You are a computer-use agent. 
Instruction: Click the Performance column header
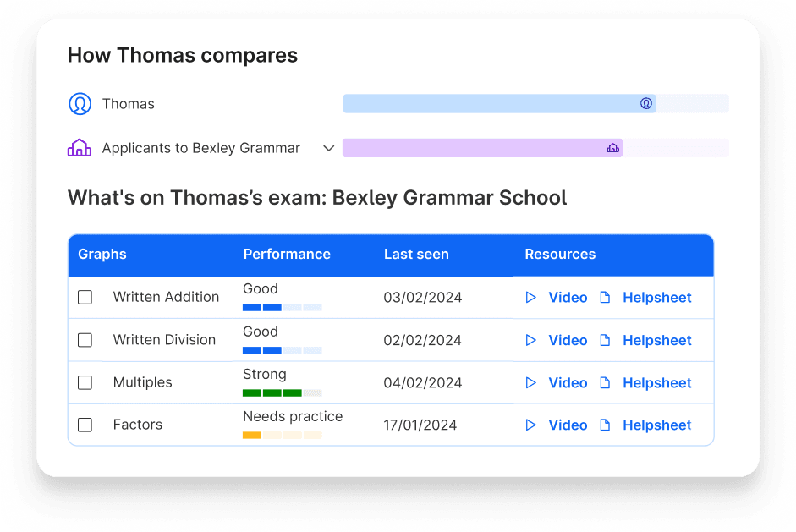coord(287,254)
